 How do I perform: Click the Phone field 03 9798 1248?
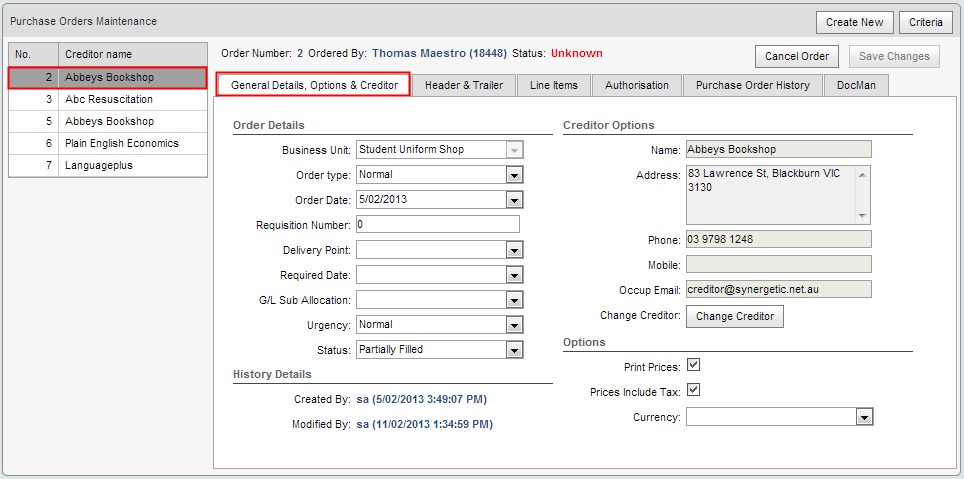click(x=779, y=239)
